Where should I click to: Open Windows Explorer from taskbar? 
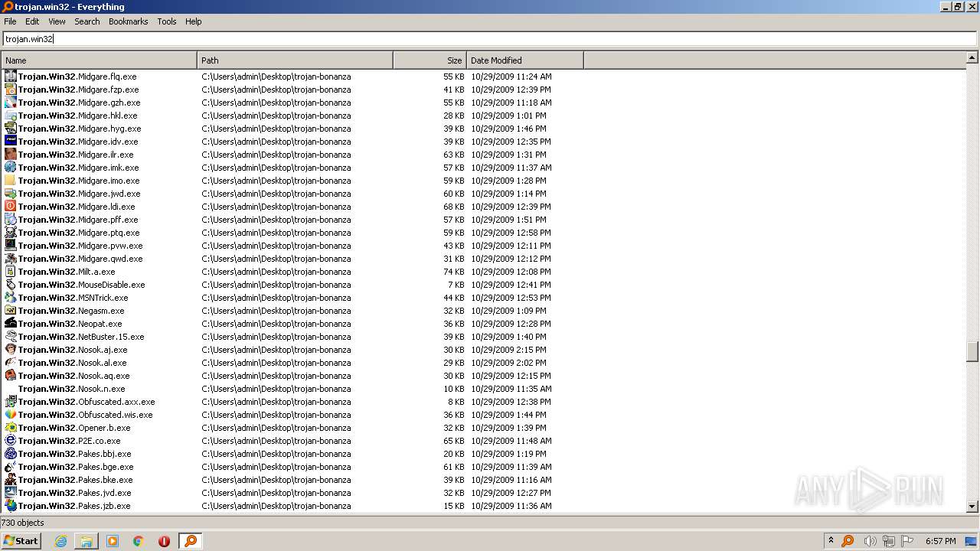(87, 541)
